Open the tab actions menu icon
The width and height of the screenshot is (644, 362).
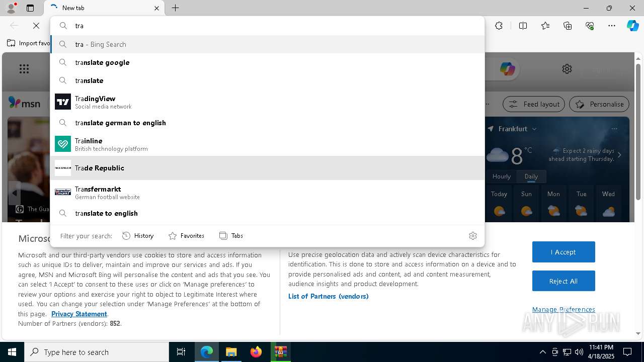[30, 8]
